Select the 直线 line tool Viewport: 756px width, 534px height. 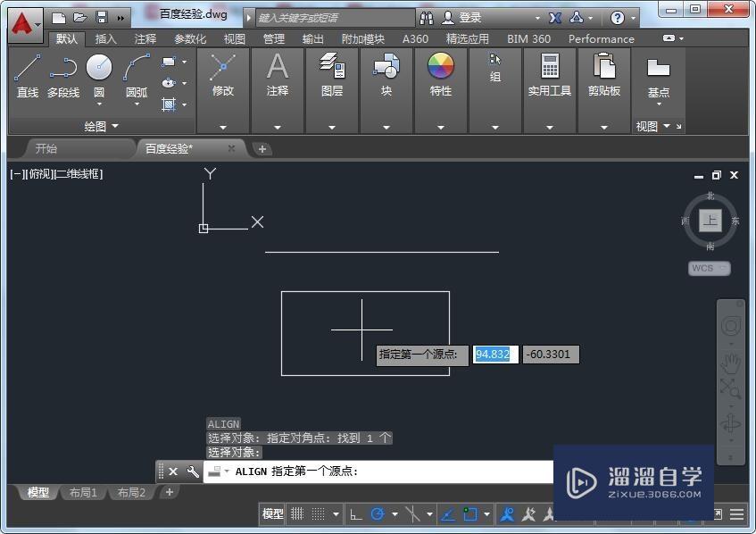28,76
